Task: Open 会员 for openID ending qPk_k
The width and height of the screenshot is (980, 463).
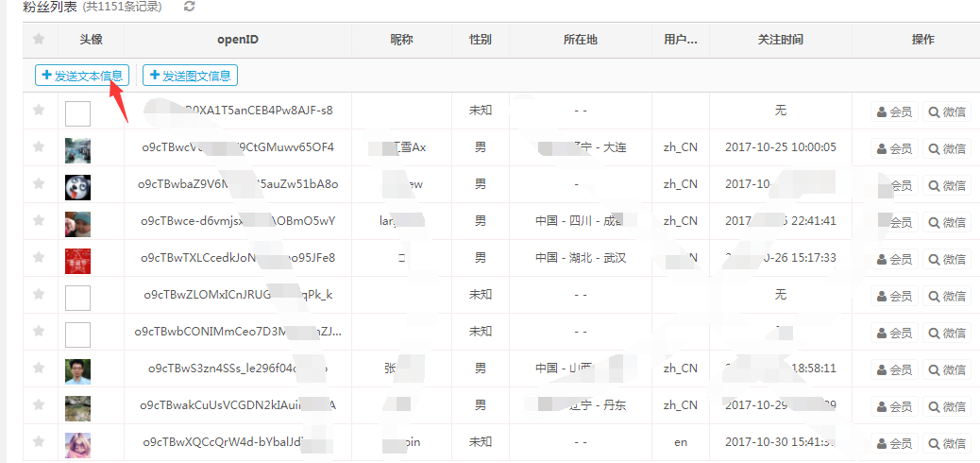Action: pyautogui.click(x=894, y=296)
